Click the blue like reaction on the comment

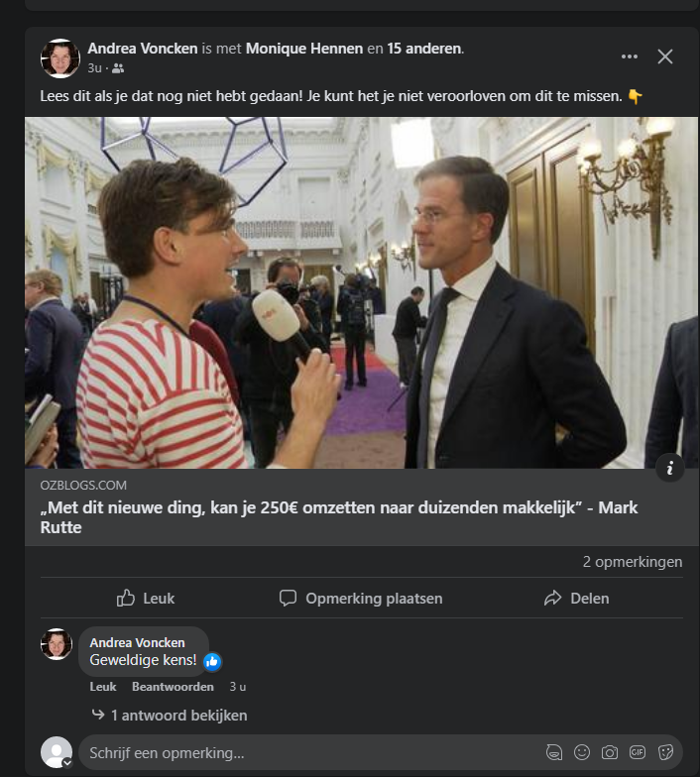212,661
